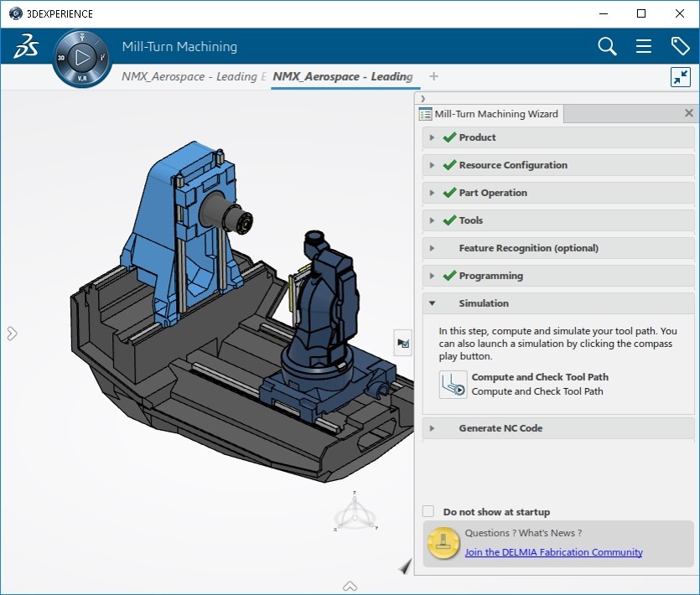
Task: Expand Feature Recognition (optional) section
Action: 558,248
